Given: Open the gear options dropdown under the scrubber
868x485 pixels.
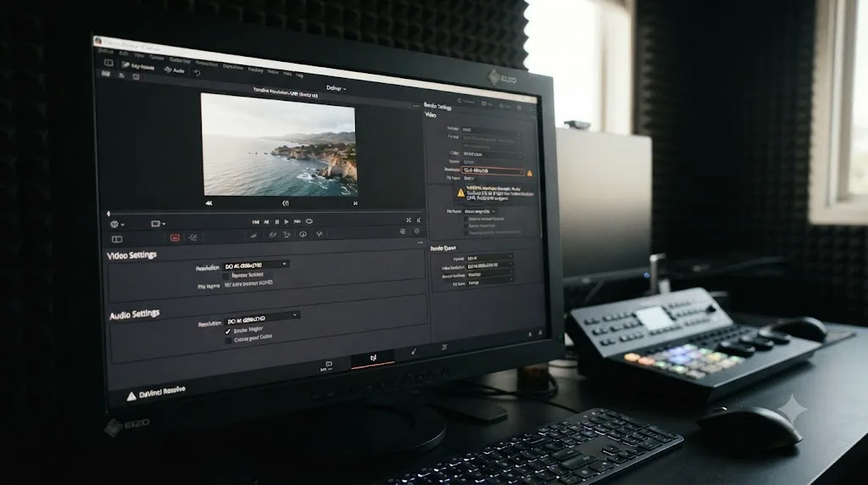Looking at the screenshot, I should point(117,224).
